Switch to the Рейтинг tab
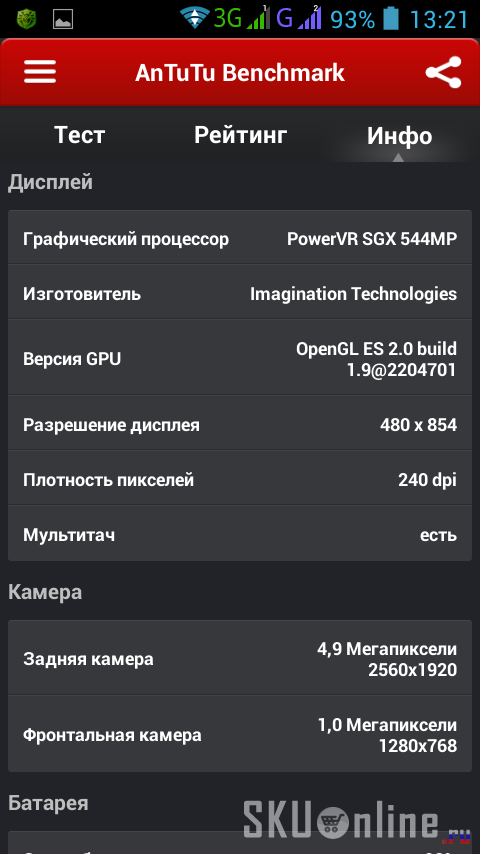 pos(240,135)
